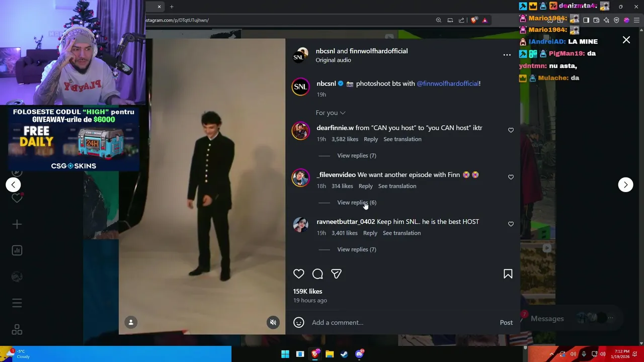Like the post with the heart icon
This screenshot has height=362, width=644.
(299, 274)
